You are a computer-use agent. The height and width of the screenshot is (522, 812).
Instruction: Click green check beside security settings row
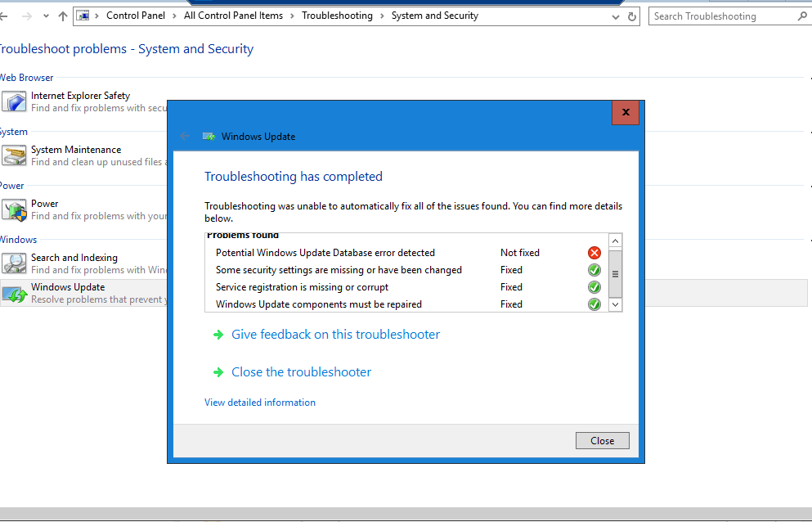(x=594, y=270)
